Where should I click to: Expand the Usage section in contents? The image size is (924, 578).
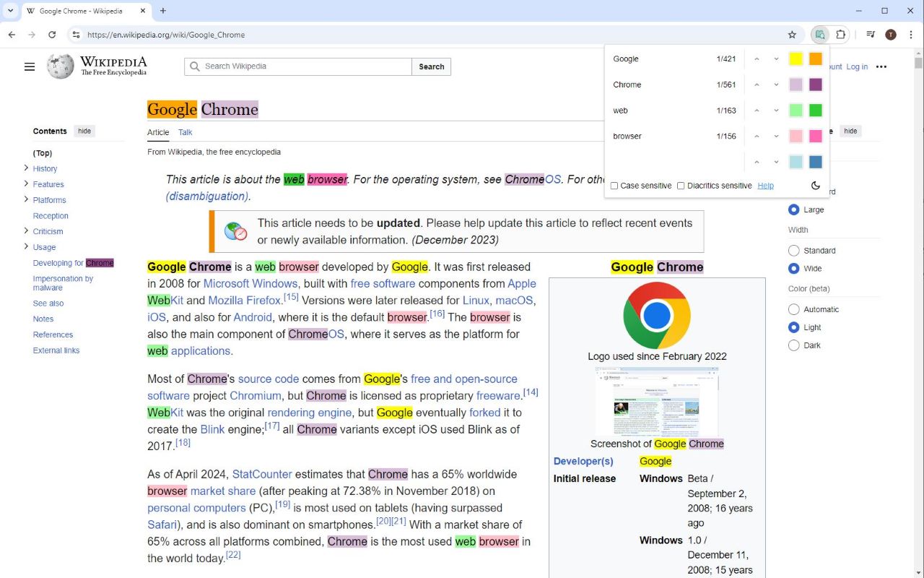pyautogui.click(x=27, y=247)
